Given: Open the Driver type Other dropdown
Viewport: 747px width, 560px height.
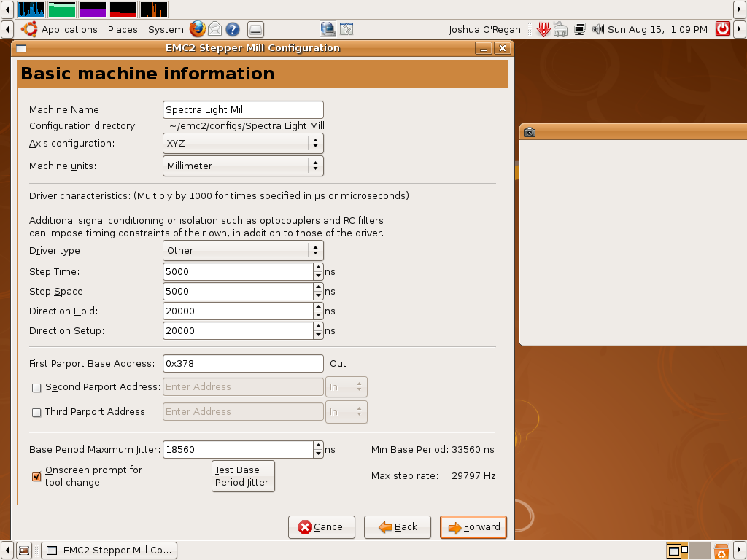Looking at the screenshot, I should pos(243,251).
